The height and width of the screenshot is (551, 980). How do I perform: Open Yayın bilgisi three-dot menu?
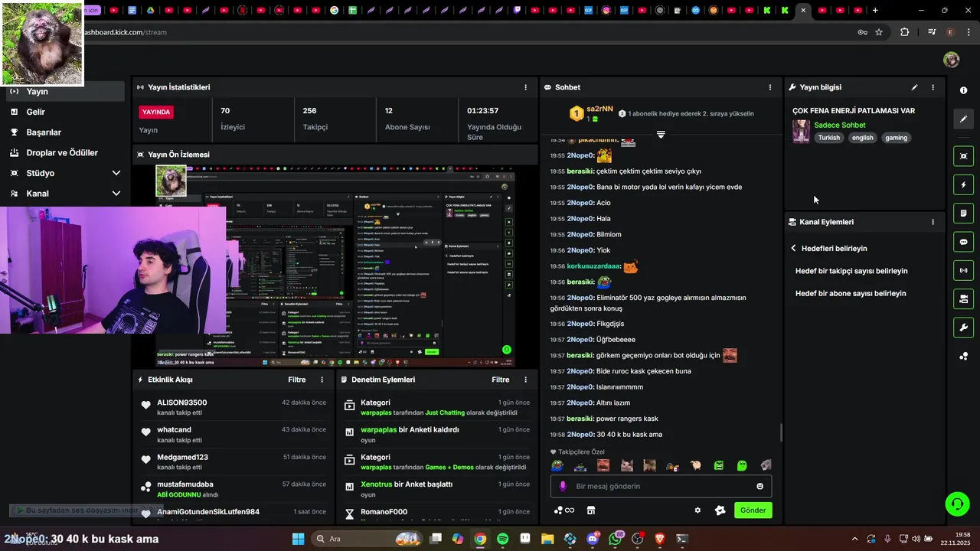tap(933, 87)
